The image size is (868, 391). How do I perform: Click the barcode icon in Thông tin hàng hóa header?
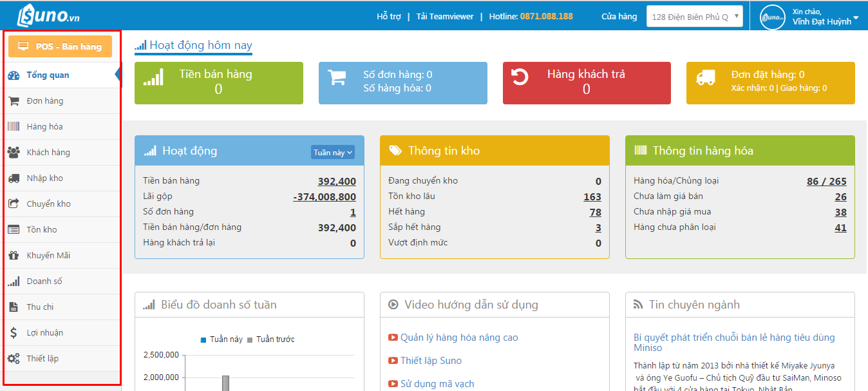click(641, 151)
